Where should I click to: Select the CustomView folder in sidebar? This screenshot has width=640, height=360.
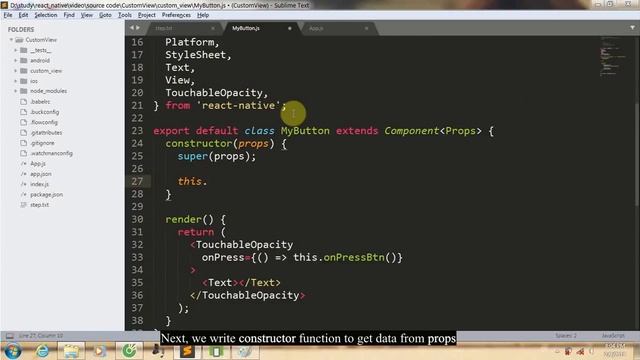(x=41, y=40)
